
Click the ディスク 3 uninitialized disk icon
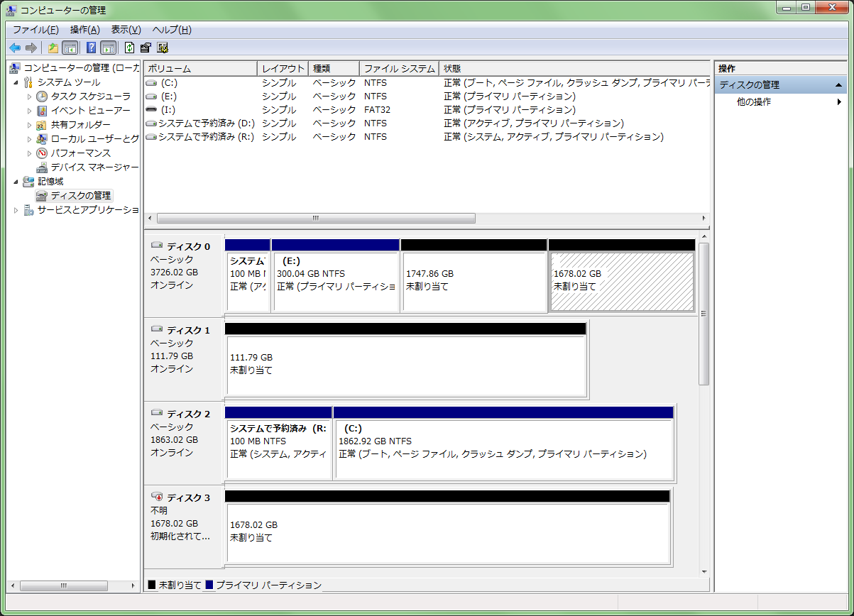[158, 497]
